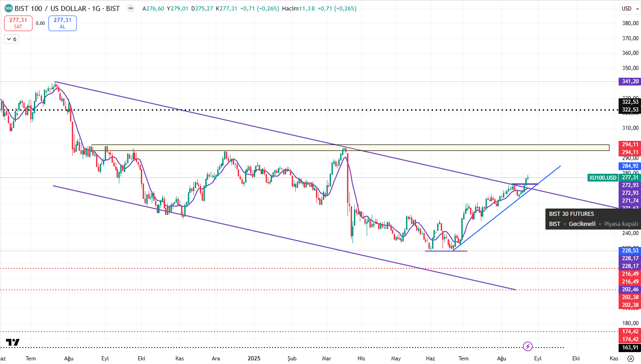Click the BIST 100 symbol logo icon
Screen dimensions: 641x364
[9, 9]
